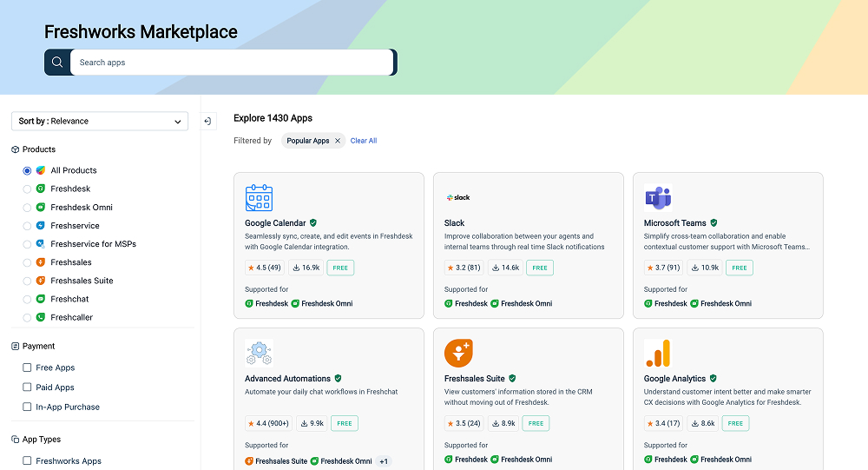Select the Freshdesk Omni radio button
Screen dimensions: 868x470
tap(27, 208)
